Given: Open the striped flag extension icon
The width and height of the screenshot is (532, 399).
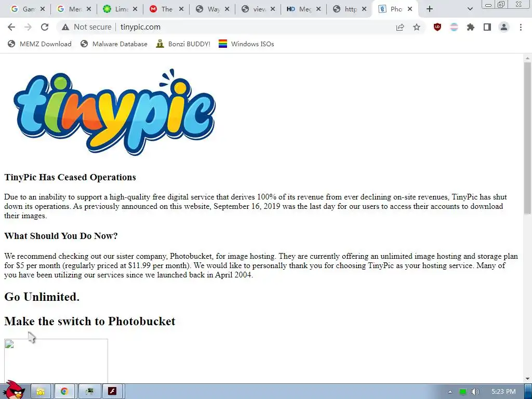Looking at the screenshot, I should (454, 27).
